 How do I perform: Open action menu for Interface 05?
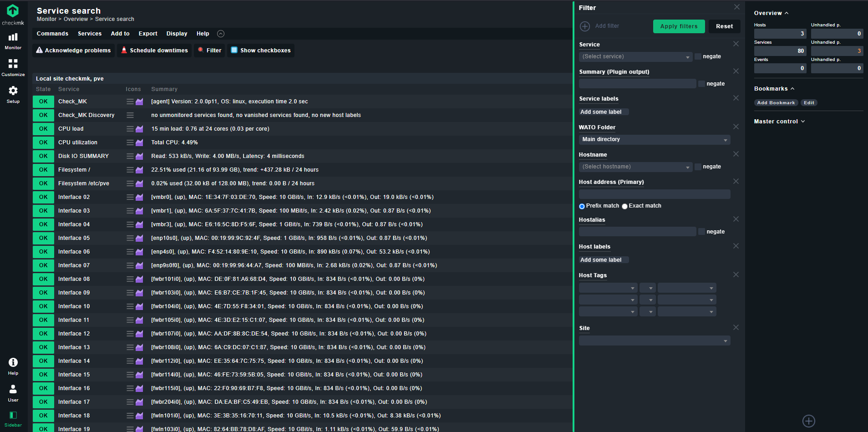click(x=130, y=238)
